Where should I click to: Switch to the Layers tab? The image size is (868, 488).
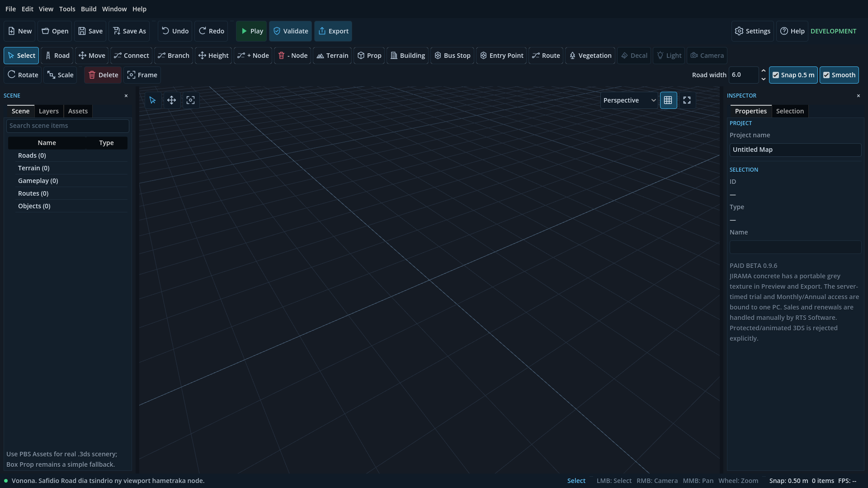coord(48,111)
